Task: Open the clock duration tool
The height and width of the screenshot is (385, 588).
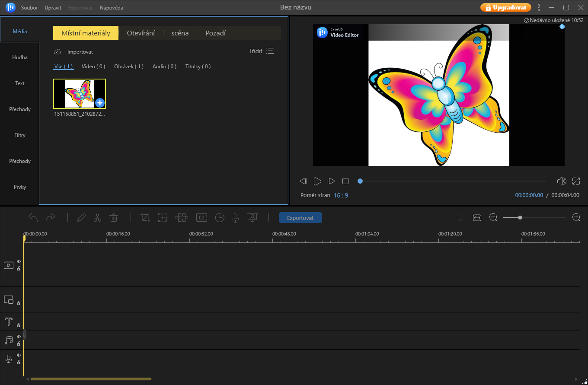Action: point(220,218)
